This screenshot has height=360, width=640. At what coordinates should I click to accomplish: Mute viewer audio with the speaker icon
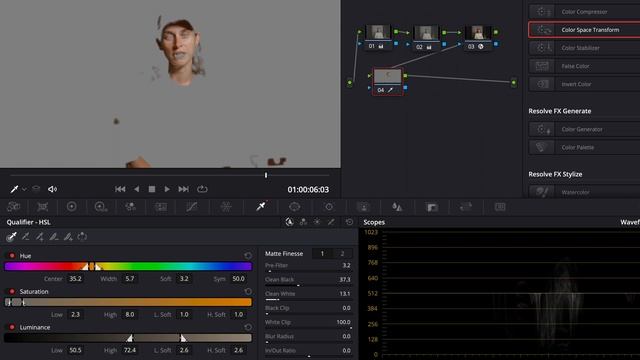click(52, 189)
